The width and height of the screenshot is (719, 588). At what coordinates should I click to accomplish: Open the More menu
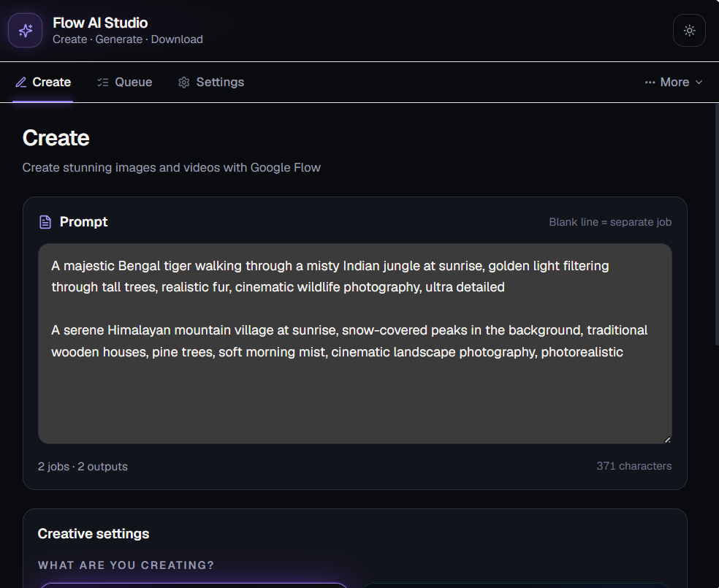click(673, 82)
